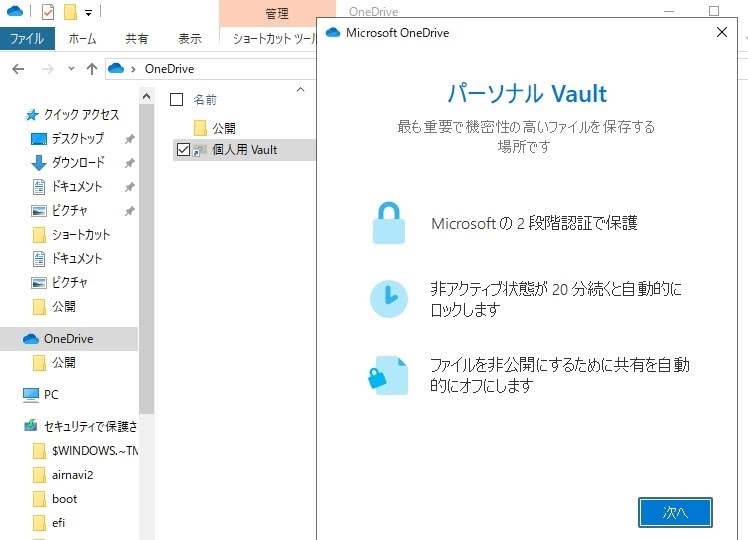The width and height of the screenshot is (748, 540).
Task: Open the boot folder
Action: [x=64, y=499]
